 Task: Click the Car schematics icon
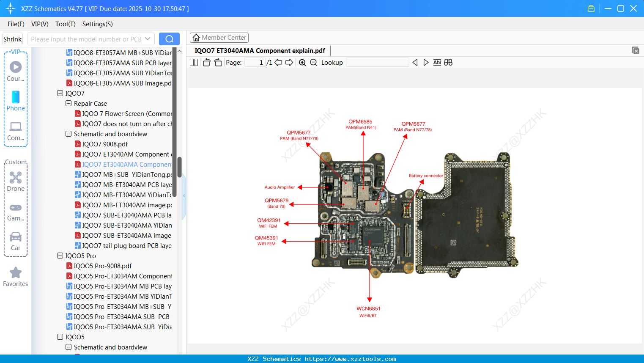pyautogui.click(x=15, y=239)
